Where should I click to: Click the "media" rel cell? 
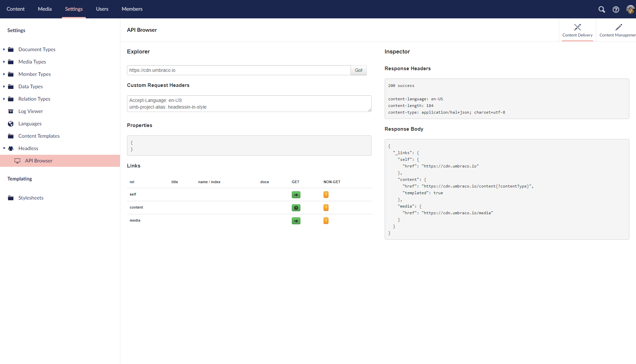[x=135, y=220]
